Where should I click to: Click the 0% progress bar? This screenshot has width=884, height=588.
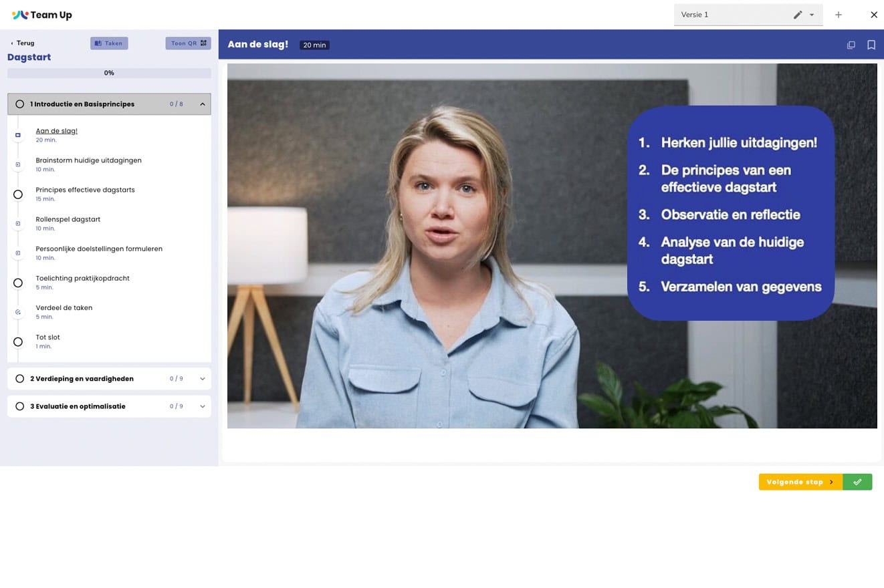(x=109, y=73)
